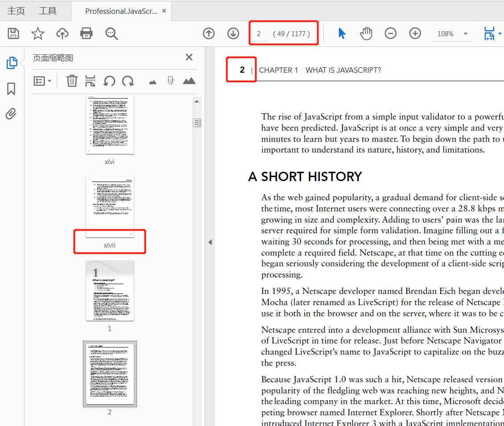Viewport: 504px width, 426px height.
Task: Click the thumbnail panel scrollbar handle
Action: (x=197, y=123)
